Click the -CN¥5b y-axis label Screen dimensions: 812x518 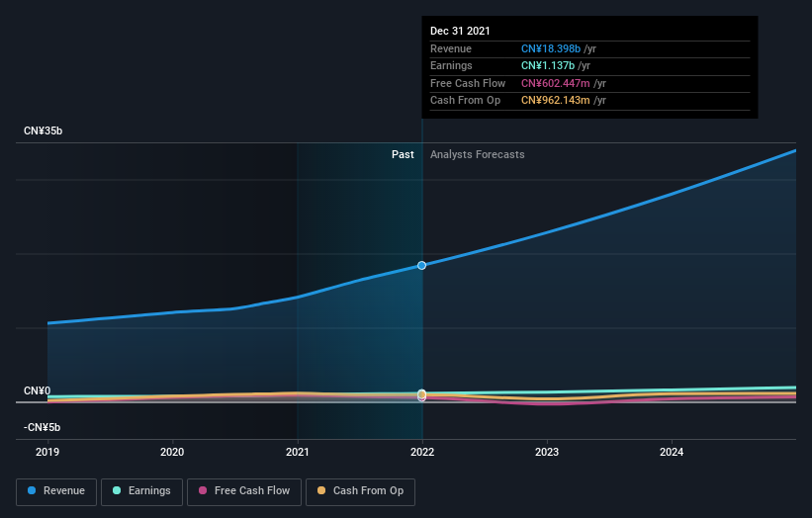point(42,427)
